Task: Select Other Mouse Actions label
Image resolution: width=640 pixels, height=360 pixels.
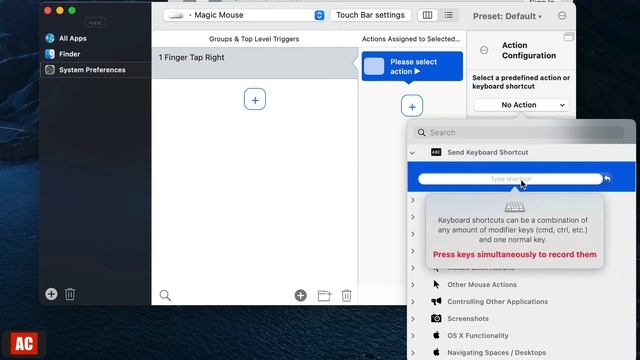Action: (x=482, y=284)
